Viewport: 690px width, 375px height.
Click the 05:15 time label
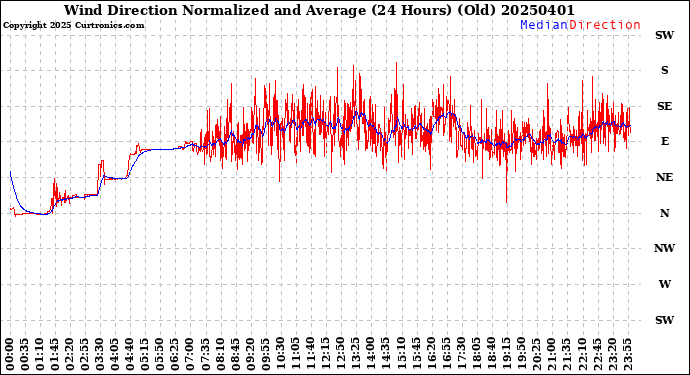tap(146, 354)
